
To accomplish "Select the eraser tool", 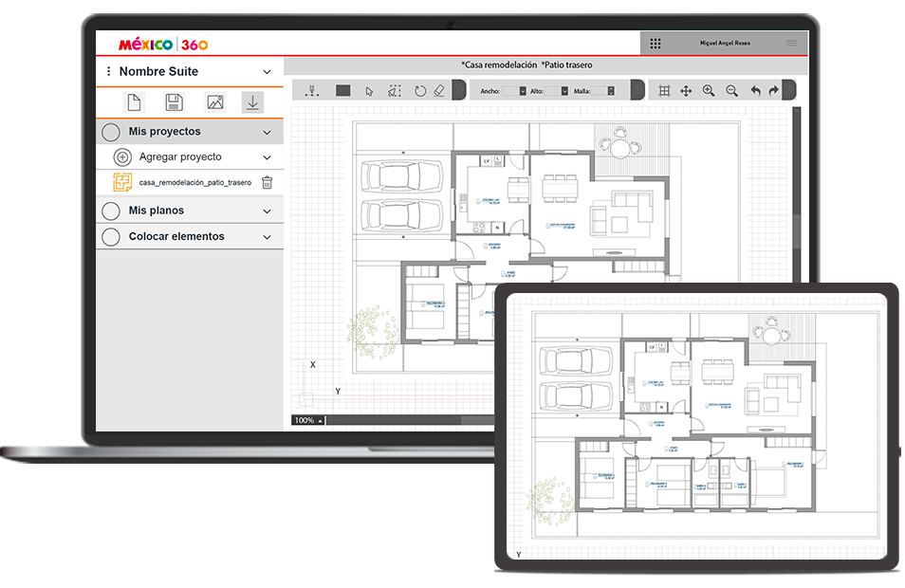I will [438, 91].
